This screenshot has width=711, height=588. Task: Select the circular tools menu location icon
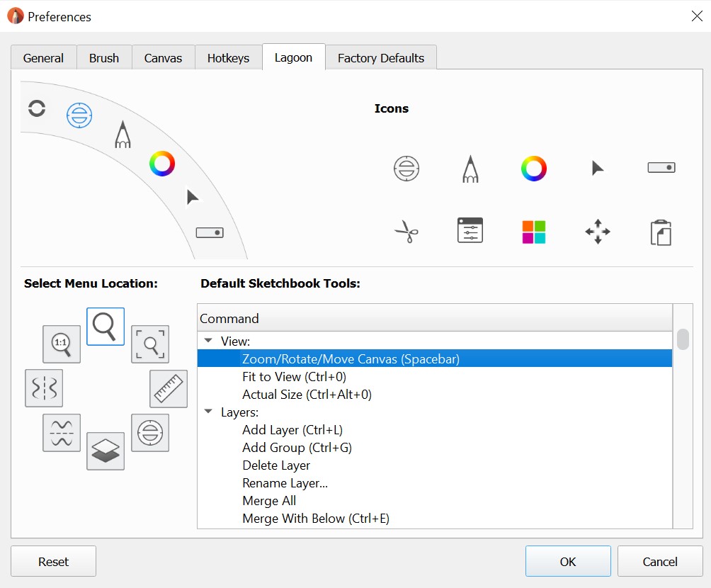point(150,433)
